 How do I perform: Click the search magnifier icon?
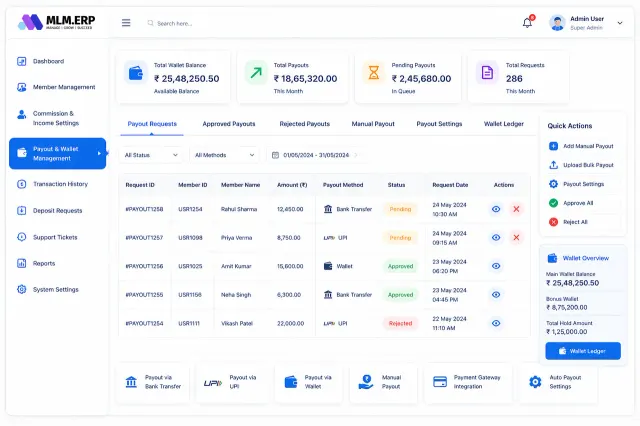click(150, 23)
